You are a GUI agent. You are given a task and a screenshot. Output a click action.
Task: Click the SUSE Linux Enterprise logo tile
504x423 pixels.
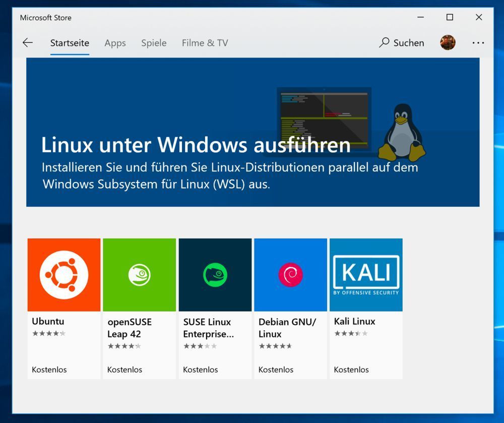(x=215, y=275)
